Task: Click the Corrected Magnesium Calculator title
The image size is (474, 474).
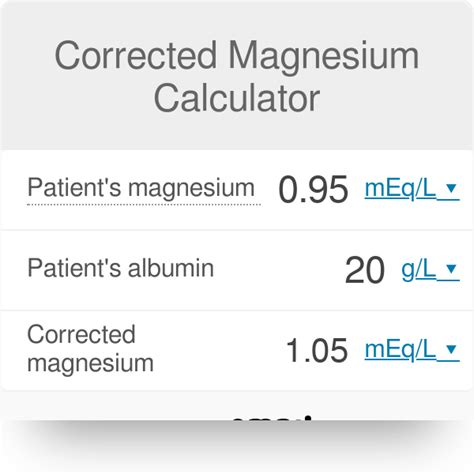Action: tap(237, 76)
